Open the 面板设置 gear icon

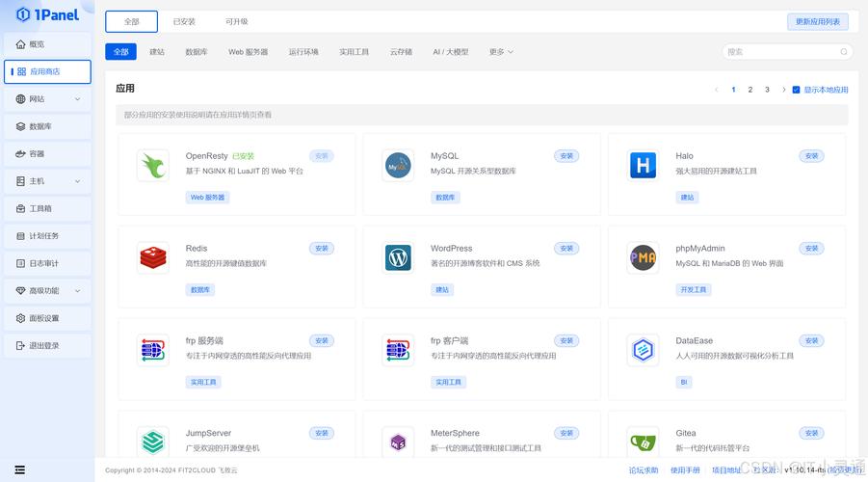click(20, 318)
